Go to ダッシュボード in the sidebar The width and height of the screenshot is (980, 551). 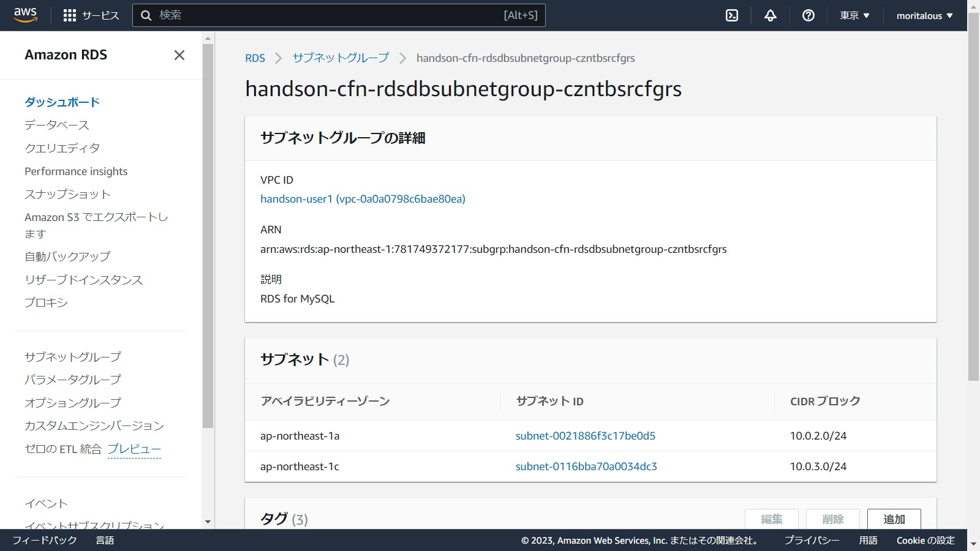(62, 102)
